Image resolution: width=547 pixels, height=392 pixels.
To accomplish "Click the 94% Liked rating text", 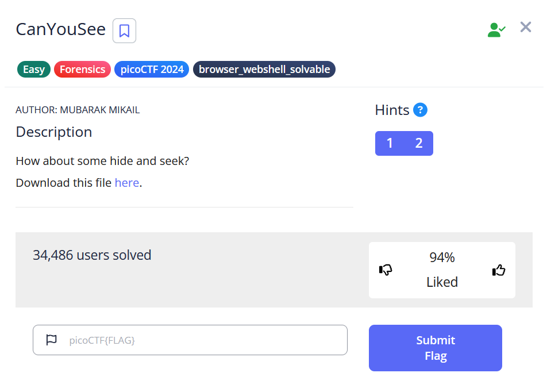I will pyautogui.click(x=442, y=270).
